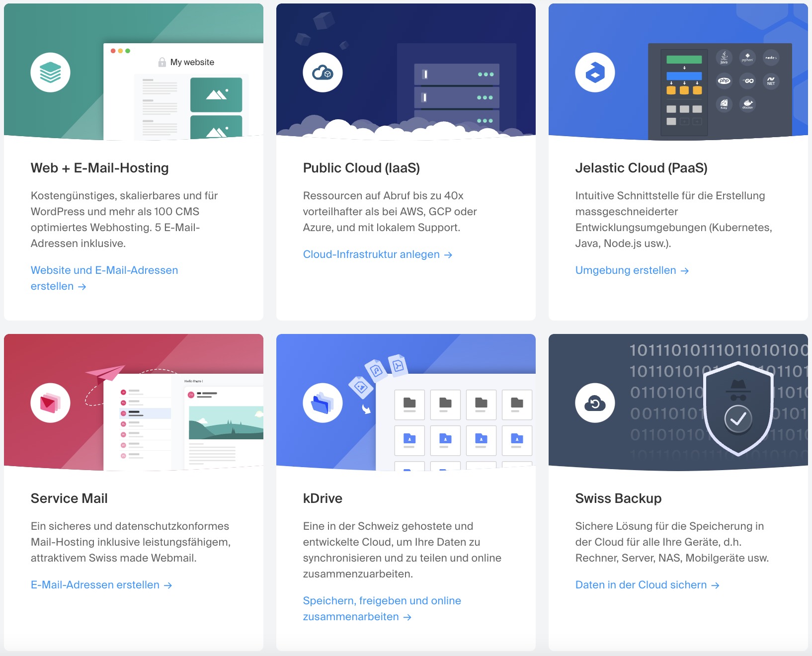Screen dimensions: 812x656
Task: Open Speichern, freigeben und online zusammenarbeiten link
Action: 382,609
